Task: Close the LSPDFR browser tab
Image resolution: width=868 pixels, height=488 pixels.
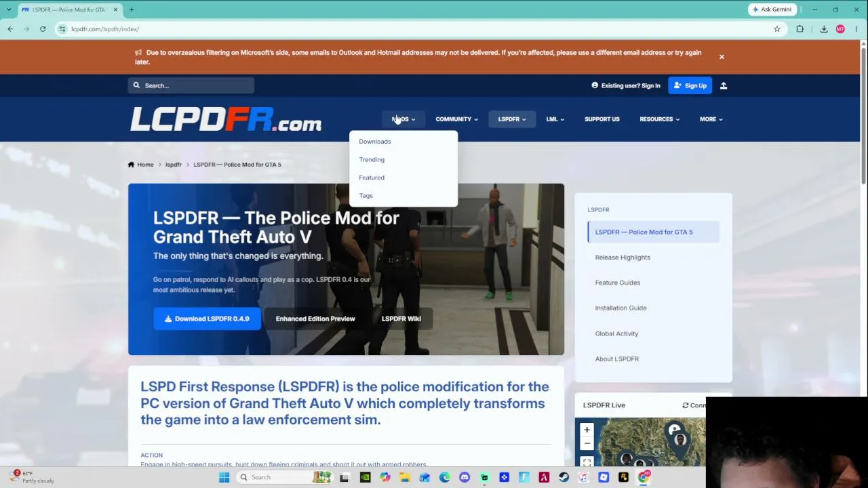Action: click(115, 9)
